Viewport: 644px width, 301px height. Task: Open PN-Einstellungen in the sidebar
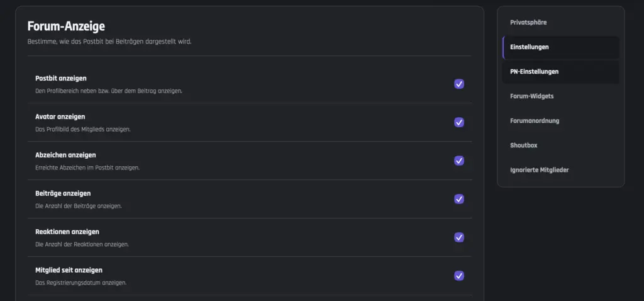(560, 72)
